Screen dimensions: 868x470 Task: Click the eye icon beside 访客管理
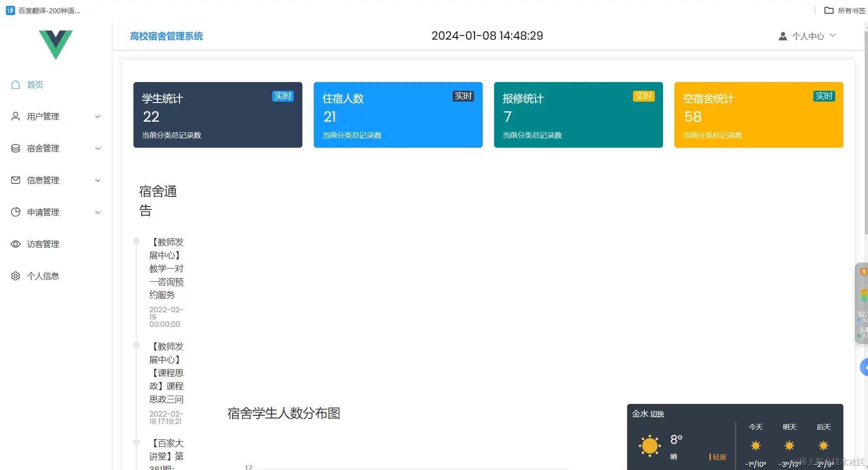15,244
